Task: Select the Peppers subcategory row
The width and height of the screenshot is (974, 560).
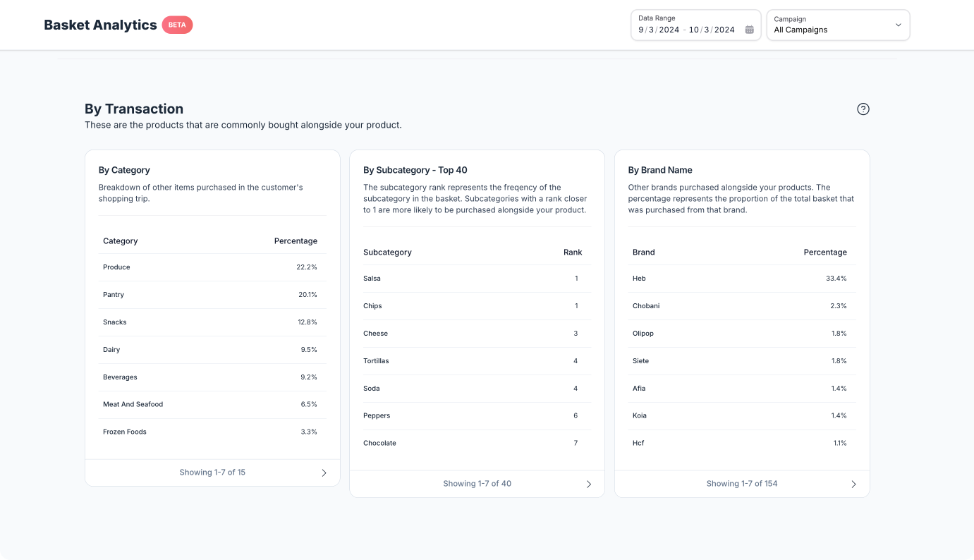Action: click(477, 416)
